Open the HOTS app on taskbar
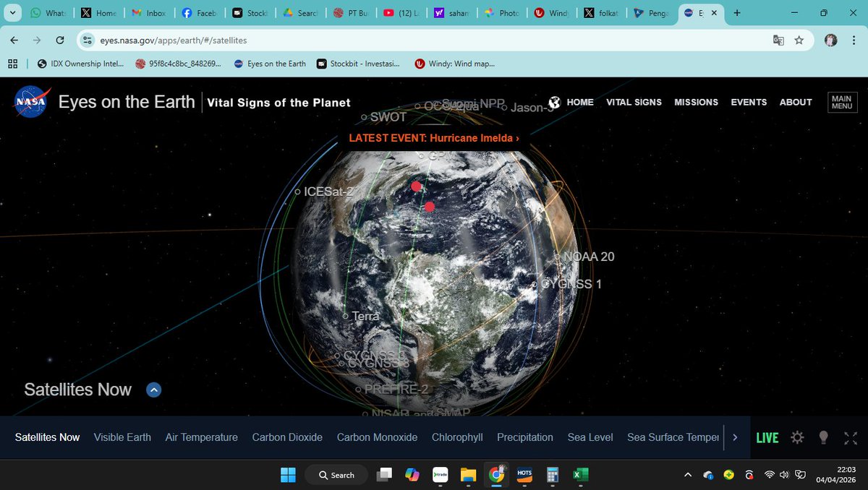The image size is (868, 490). tap(524, 475)
